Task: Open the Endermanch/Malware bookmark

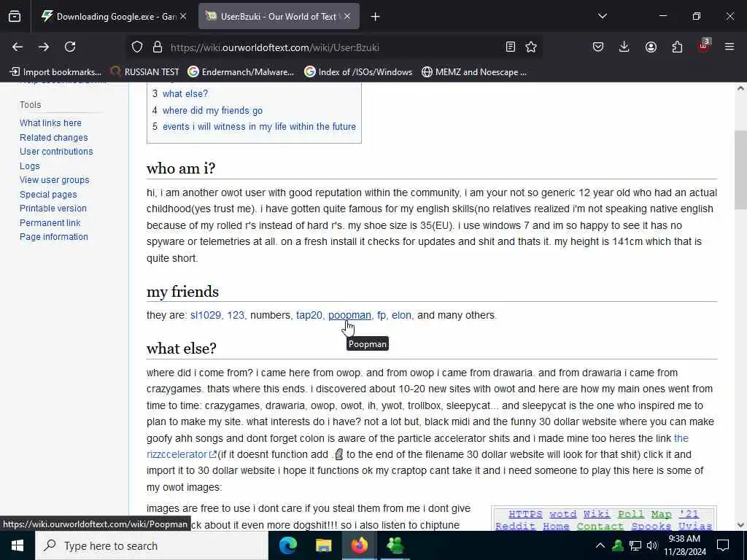Action: pyautogui.click(x=241, y=72)
